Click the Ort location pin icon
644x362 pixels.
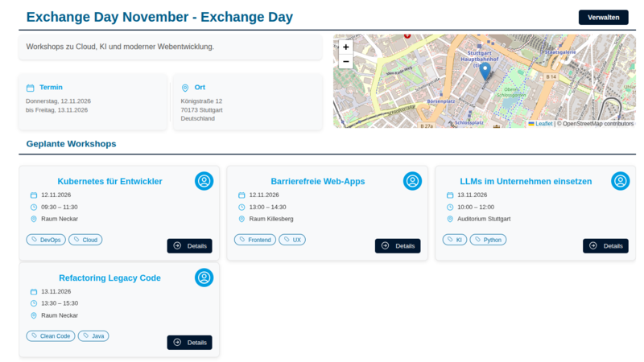[x=185, y=88]
